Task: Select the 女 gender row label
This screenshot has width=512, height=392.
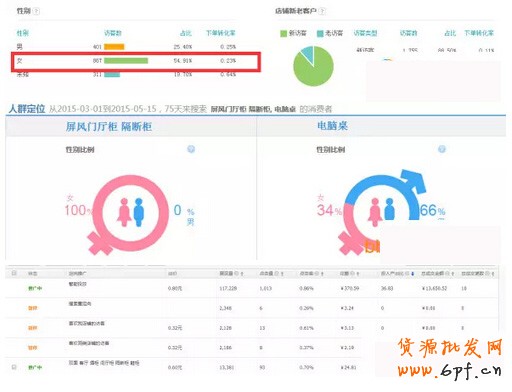Action: point(20,61)
